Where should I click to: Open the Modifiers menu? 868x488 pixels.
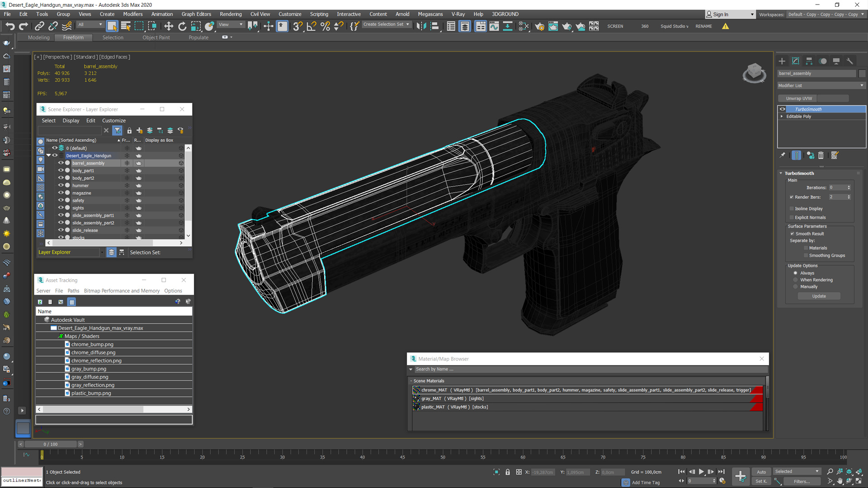(x=132, y=14)
